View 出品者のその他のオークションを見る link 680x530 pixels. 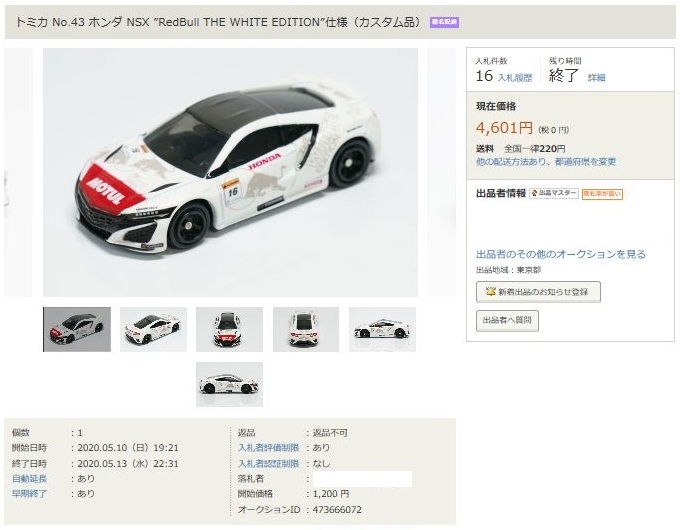[x=561, y=254]
